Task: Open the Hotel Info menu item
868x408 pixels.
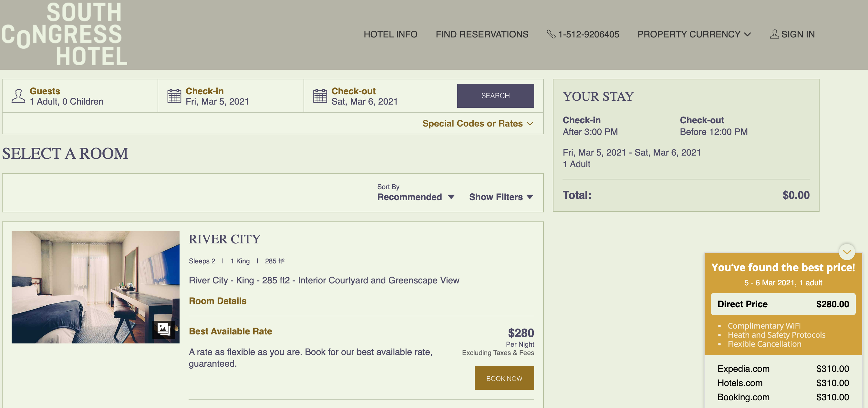Action: tap(390, 34)
